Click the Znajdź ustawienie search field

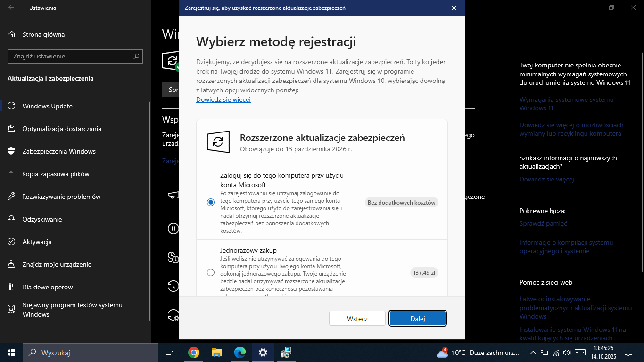click(71, 56)
